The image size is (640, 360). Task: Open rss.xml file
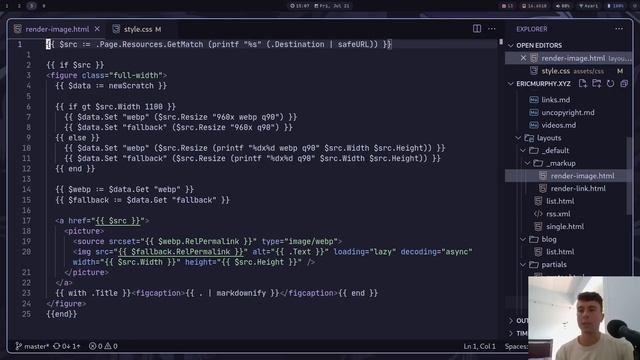[x=558, y=213]
